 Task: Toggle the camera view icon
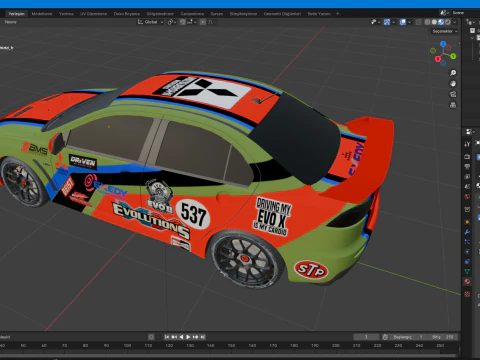tap(453, 94)
